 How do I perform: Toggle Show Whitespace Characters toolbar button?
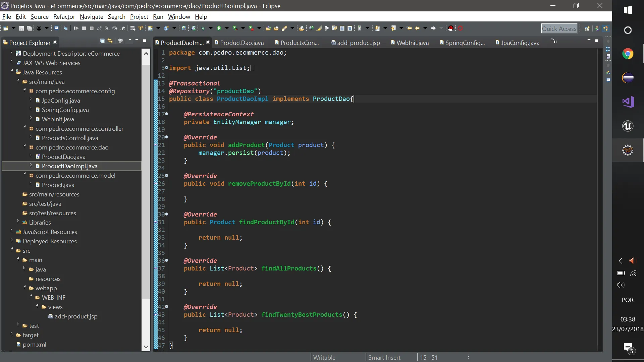click(x=350, y=28)
